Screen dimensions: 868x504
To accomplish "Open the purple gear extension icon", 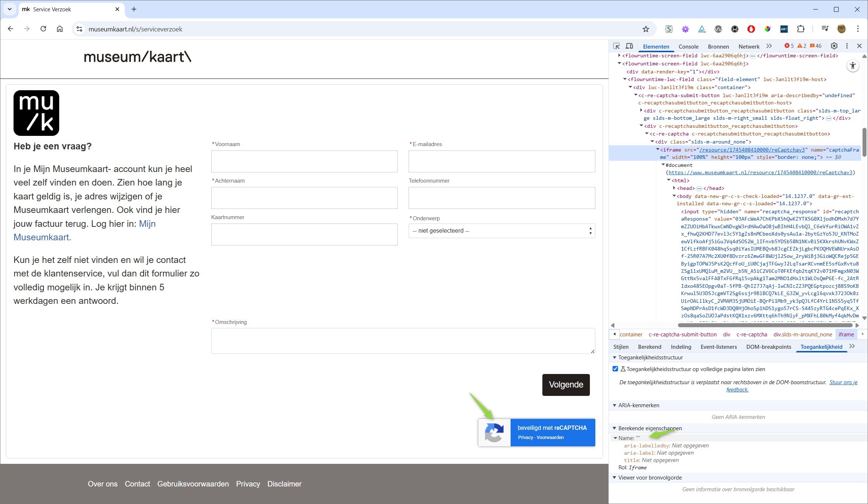I will (x=685, y=29).
